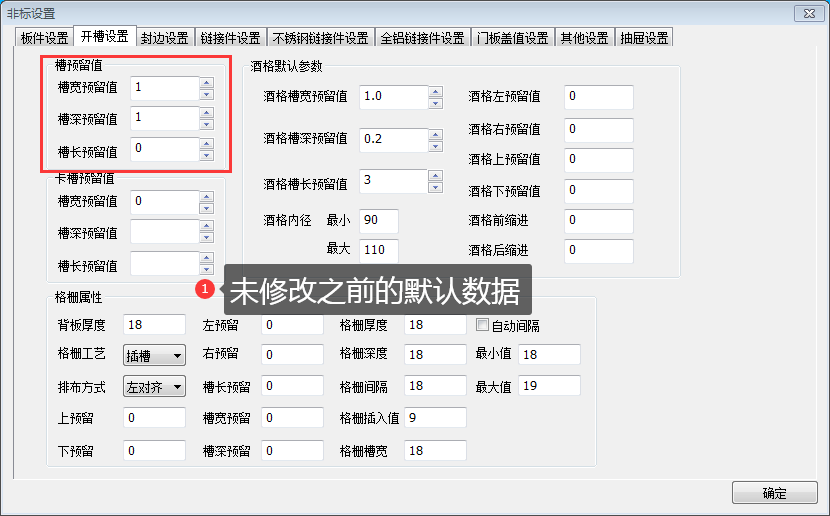Click the 最大值 field showing 19
Image resolution: width=830 pixels, height=516 pixels.
coord(549,386)
